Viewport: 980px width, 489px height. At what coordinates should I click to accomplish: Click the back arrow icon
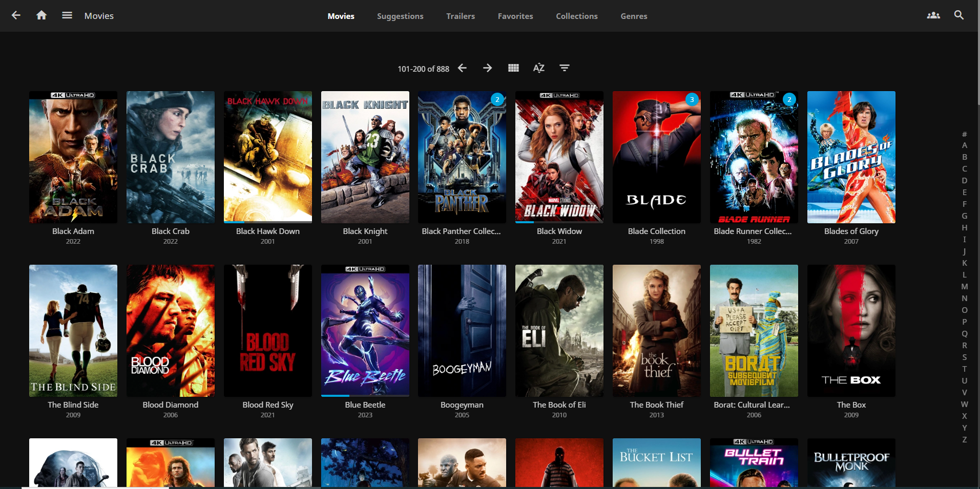(15, 15)
